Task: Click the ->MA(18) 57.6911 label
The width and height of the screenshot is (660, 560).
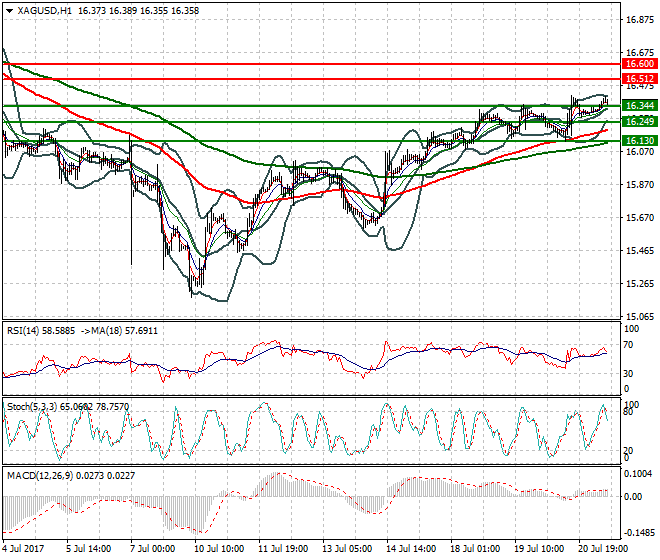Action: [x=119, y=331]
